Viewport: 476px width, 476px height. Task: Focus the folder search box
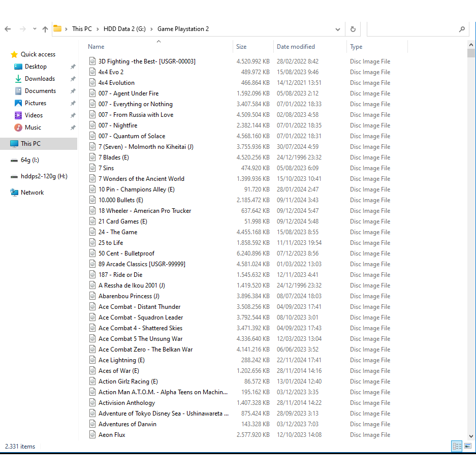pyautogui.click(x=418, y=29)
